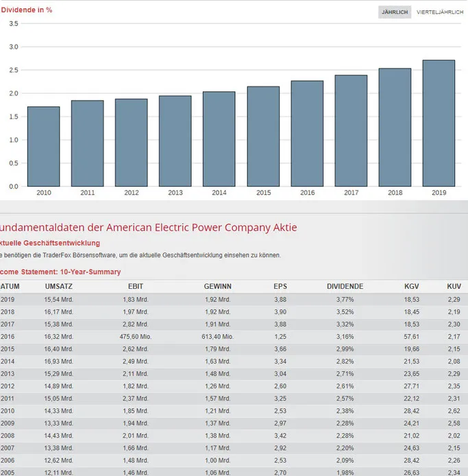This screenshot has height=476, width=468.
Task: Select dividend value 2,09%
Action: coord(345,460)
